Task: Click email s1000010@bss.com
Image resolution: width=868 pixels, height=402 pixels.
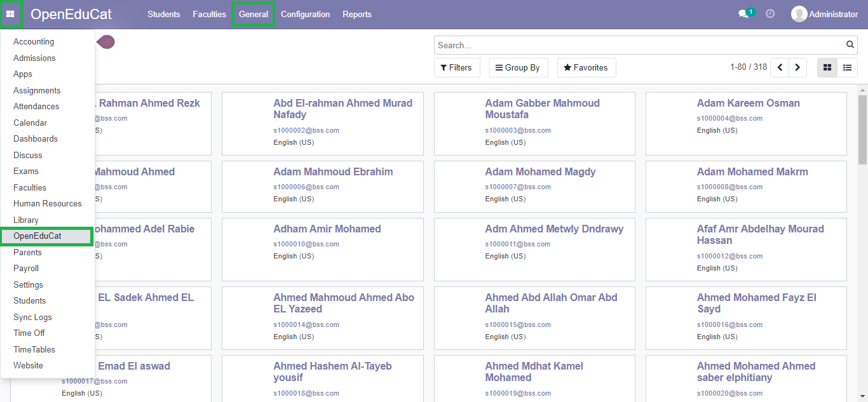Action: pos(306,244)
